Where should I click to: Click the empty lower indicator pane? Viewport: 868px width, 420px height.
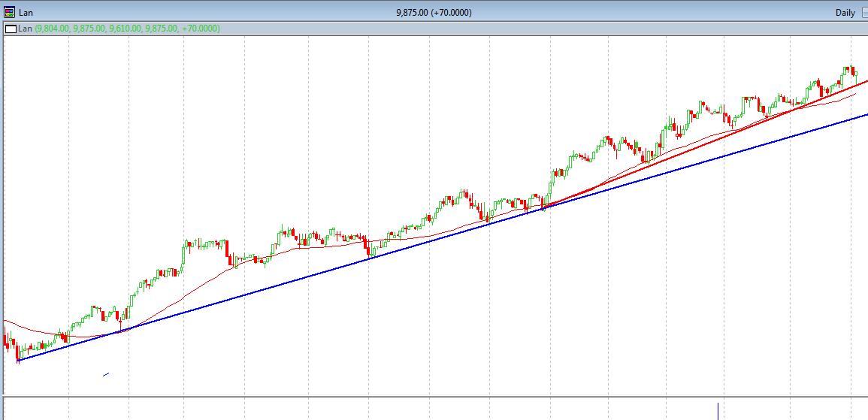pos(376,409)
